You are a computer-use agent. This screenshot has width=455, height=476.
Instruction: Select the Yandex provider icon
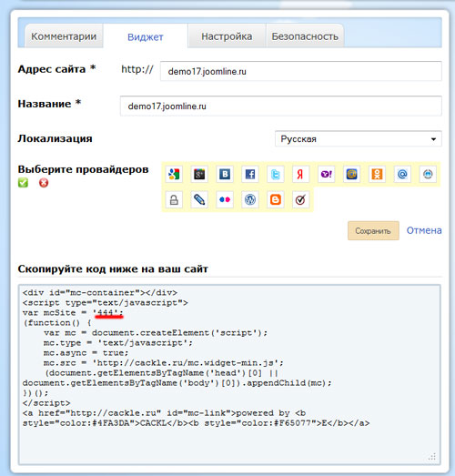tap(301, 174)
